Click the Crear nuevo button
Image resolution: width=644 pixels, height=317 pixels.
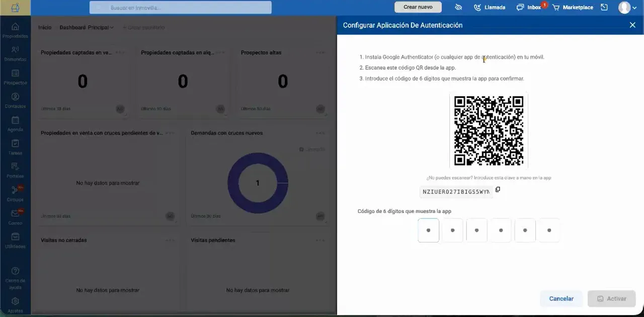(x=418, y=7)
